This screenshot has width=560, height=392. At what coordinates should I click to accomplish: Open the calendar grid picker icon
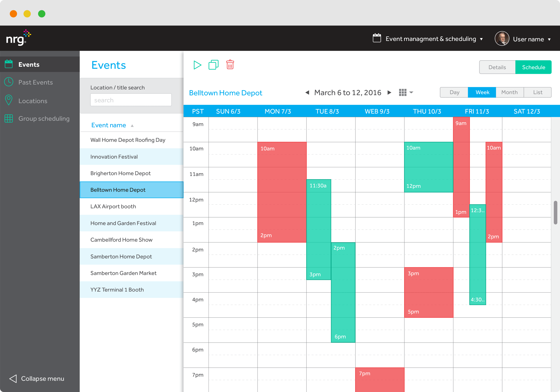406,92
